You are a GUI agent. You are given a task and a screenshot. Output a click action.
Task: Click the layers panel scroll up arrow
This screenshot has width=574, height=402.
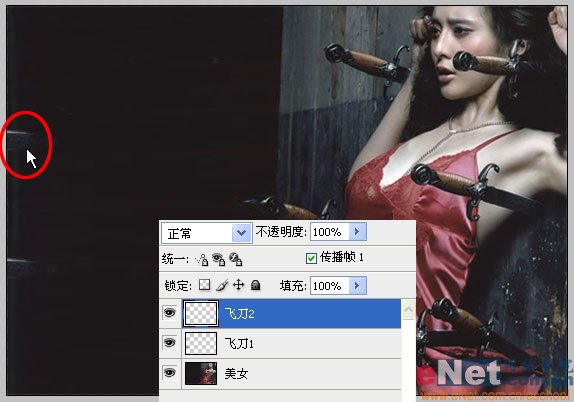(409, 310)
